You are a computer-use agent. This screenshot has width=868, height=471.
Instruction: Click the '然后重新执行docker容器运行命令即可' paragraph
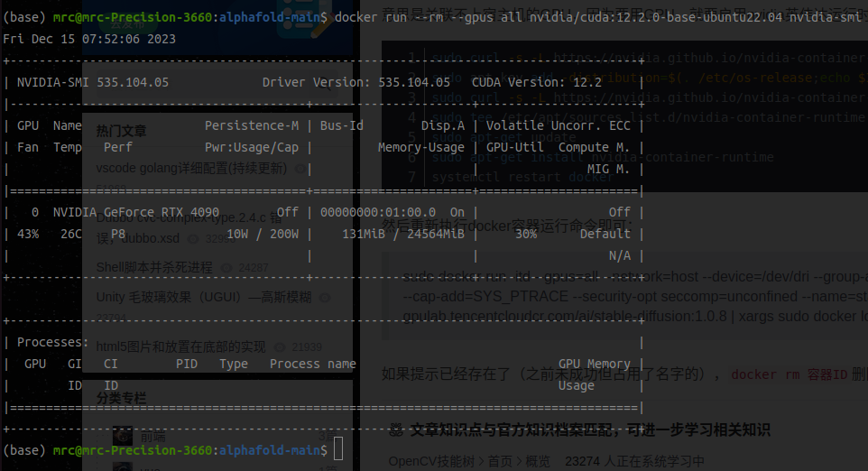506,226
